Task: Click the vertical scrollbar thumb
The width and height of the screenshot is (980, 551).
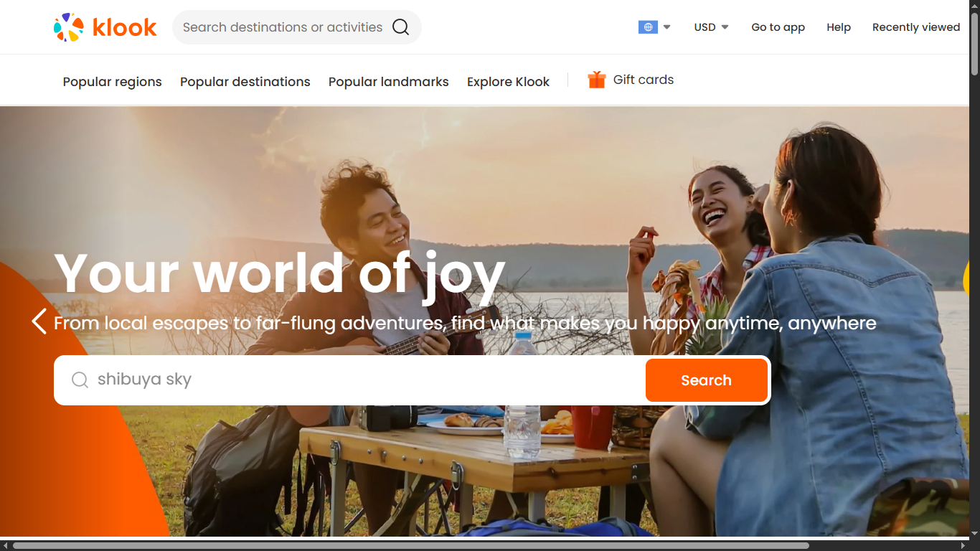Action: point(974,44)
